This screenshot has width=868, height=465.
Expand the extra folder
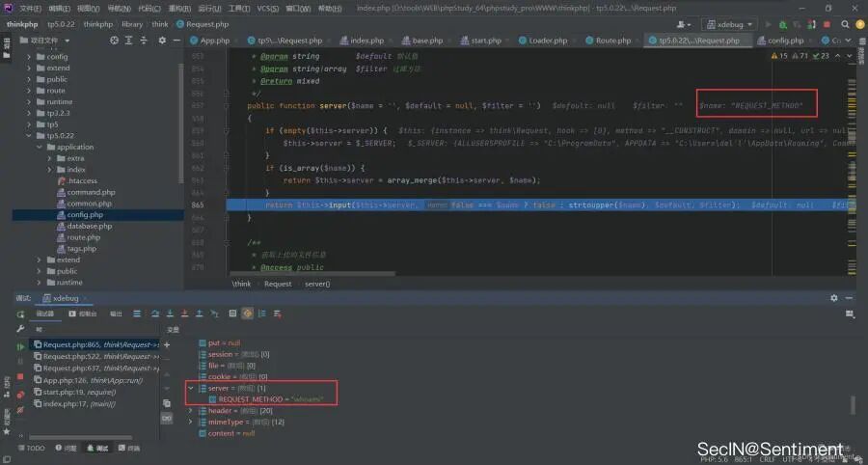coord(49,158)
